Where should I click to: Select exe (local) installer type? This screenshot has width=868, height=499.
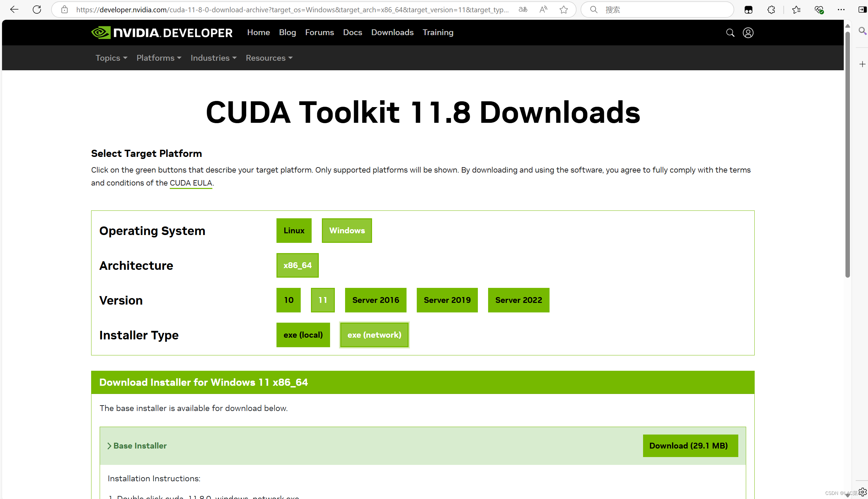click(303, 335)
